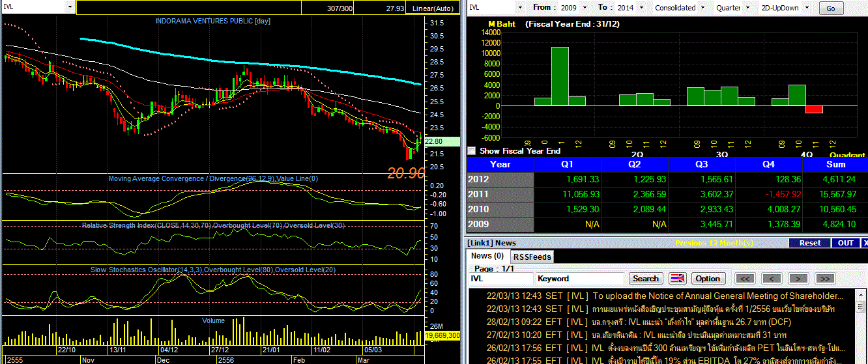Image resolution: width=868 pixels, height=364 pixels.
Task: Open the IVL symbol dropdown in financials panel
Action: point(520,8)
